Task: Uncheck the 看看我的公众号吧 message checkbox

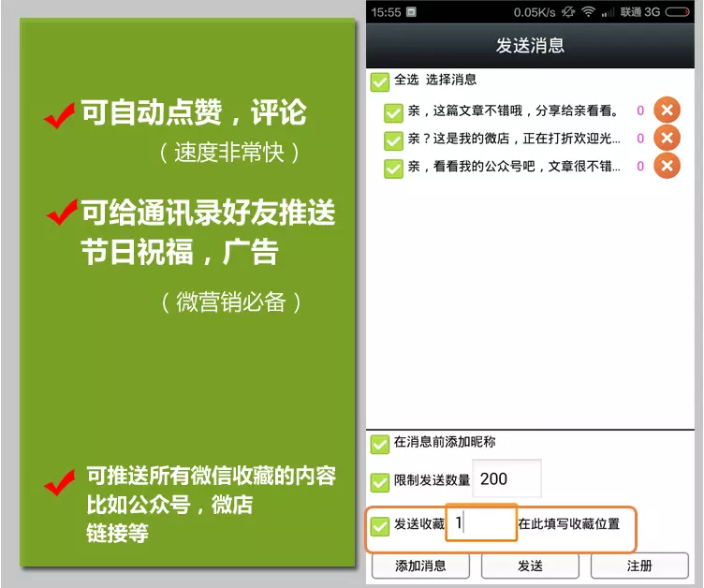Action: point(393,169)
